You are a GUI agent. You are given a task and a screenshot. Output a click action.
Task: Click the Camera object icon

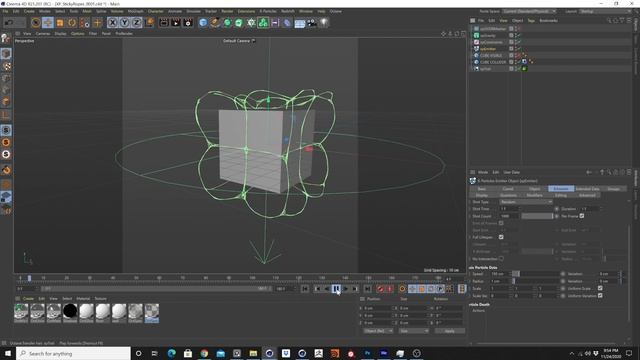(x=312, y=23)
